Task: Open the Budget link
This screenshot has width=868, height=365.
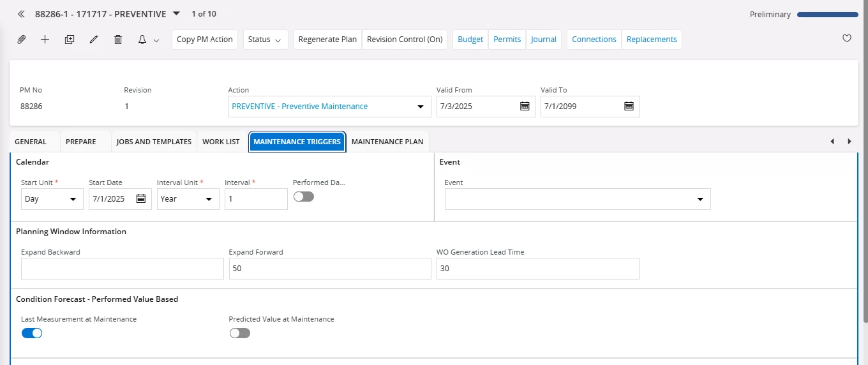Action: coord(470,40)
